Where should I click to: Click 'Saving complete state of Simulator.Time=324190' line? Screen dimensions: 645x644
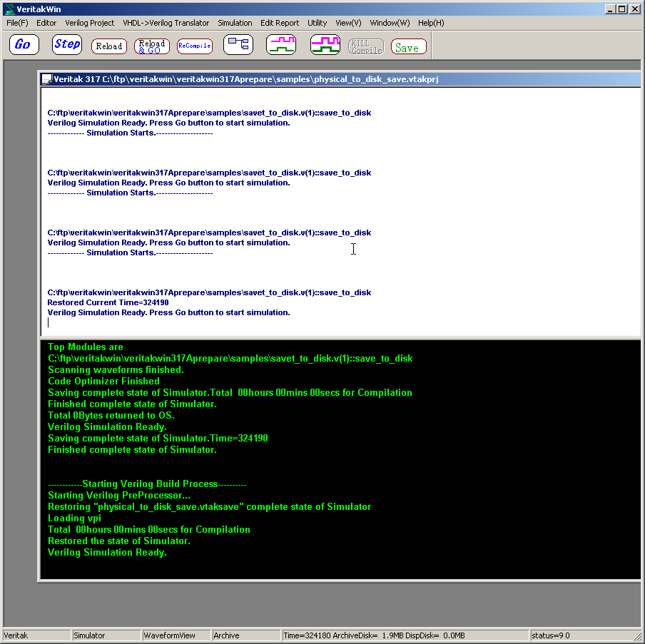[158, 439]
